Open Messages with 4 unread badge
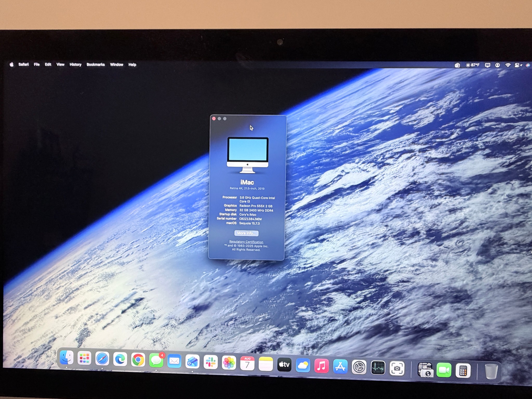Image resolution: width=532 pixels, height=399 pixels. [156, 360]
